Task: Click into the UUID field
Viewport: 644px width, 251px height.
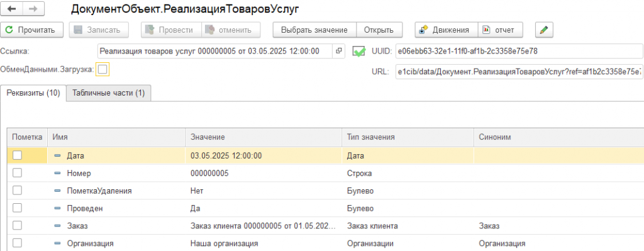Action: tap(519, 52)
